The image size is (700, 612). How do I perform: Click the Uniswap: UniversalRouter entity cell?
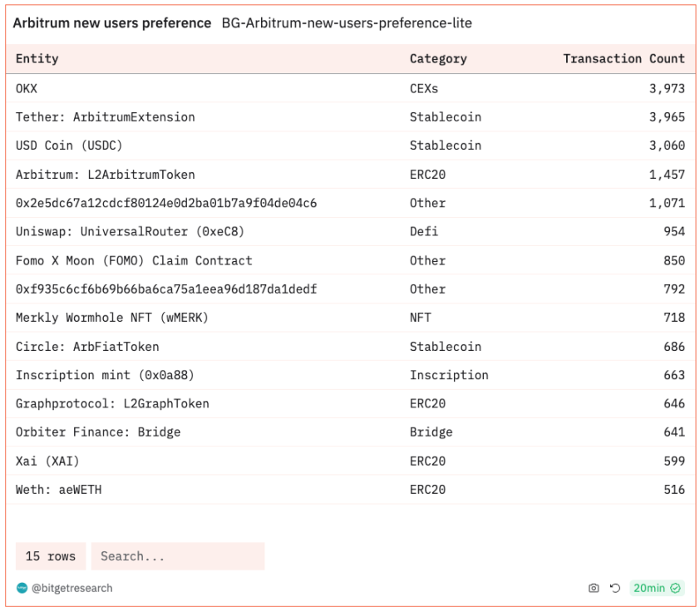[x=130, y=232]
